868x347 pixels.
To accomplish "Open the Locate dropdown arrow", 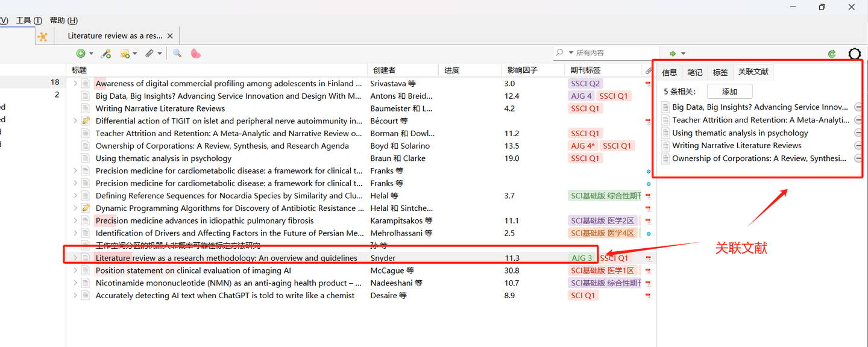I will [x=684, y=54].
